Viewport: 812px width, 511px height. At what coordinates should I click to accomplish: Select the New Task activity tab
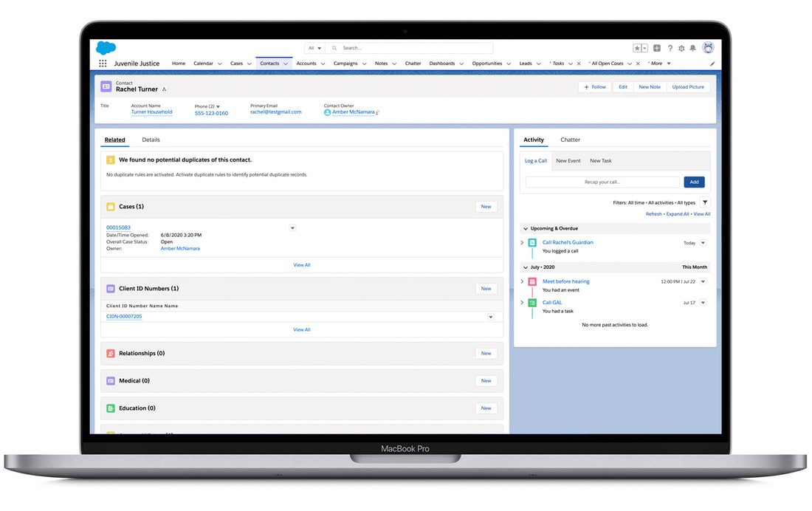coord(601,161)
